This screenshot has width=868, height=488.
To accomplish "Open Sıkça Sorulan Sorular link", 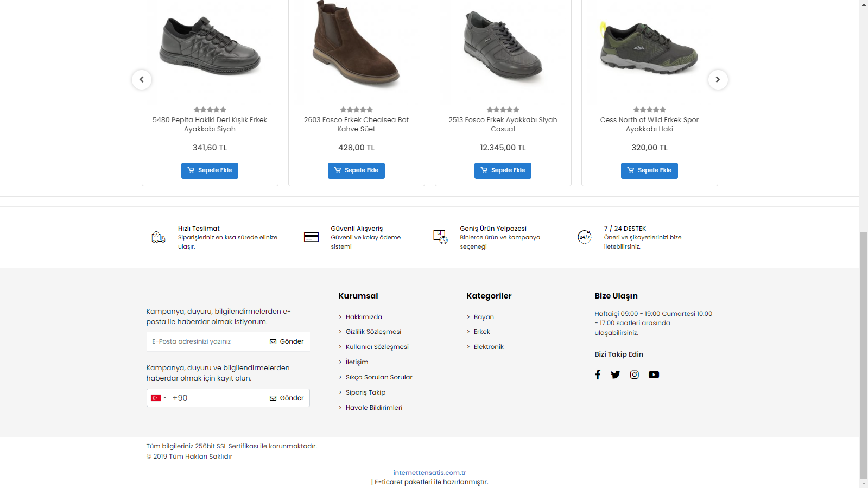I will (379, 377).
